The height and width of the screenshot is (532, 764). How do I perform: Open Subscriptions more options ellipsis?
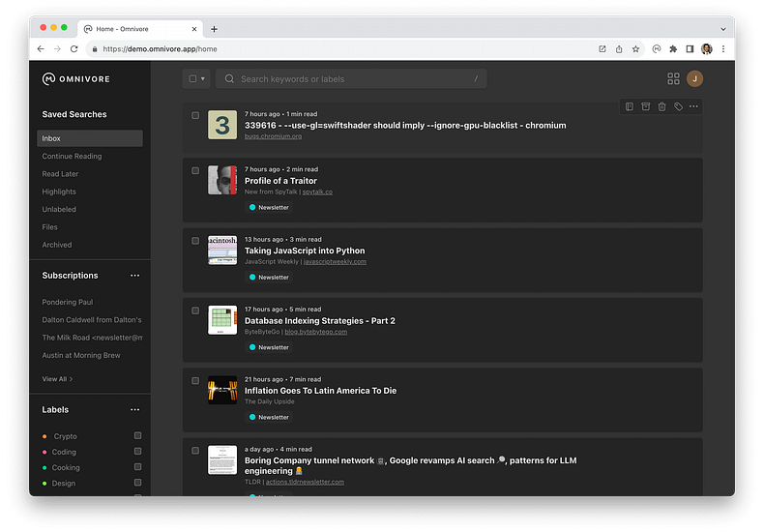(x=135, y=276)
